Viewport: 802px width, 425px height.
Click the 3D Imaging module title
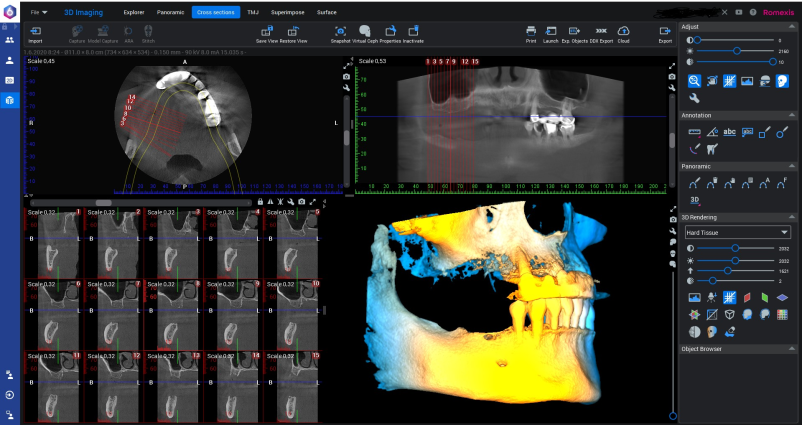[x=83, y=12]
